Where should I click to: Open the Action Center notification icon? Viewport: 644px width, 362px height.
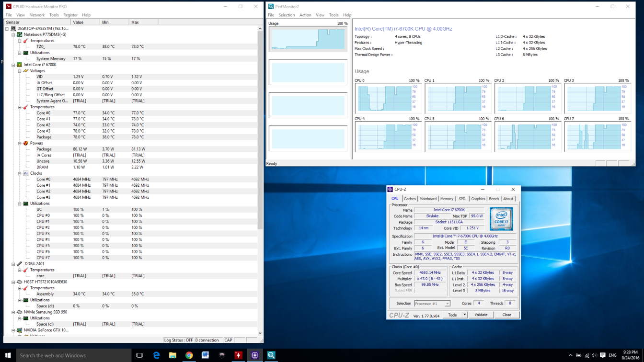pos(603,355)
